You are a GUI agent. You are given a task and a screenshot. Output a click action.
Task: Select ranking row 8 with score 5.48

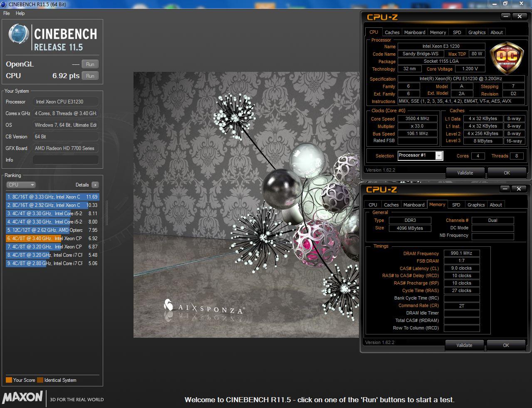(52, 255)
